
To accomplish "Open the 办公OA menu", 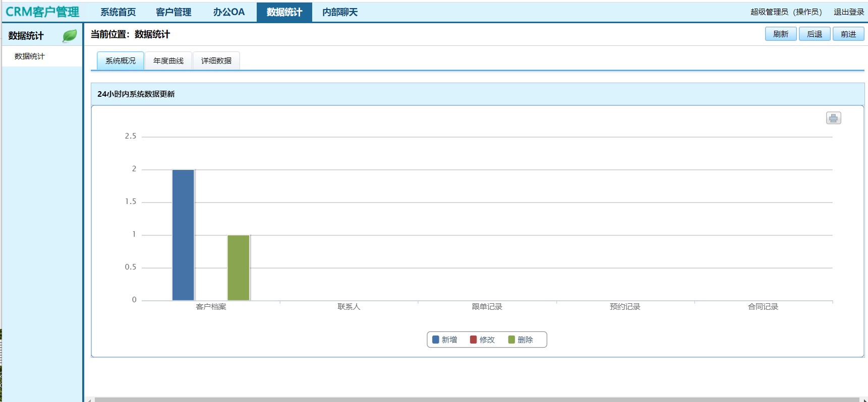I will click(229, 12).
